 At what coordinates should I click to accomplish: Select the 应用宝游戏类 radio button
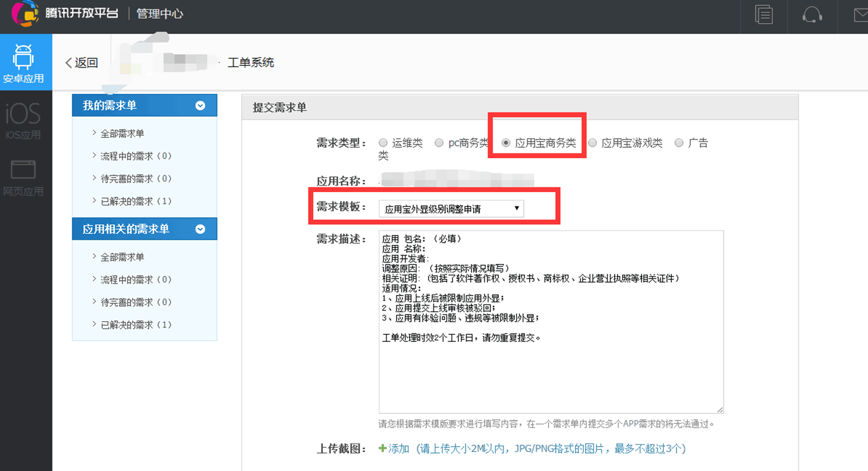pyautogui.click(x=592, y=143)
